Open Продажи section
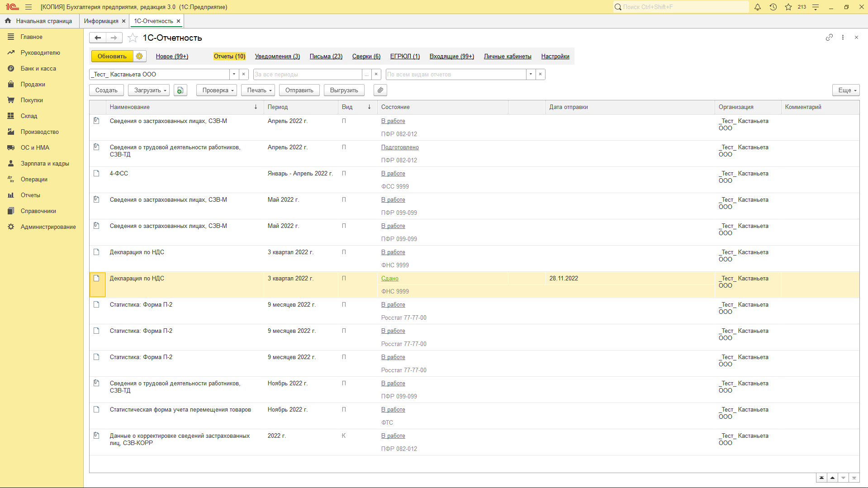This screenshot has height=488, width=868. [x=33, y=85]
